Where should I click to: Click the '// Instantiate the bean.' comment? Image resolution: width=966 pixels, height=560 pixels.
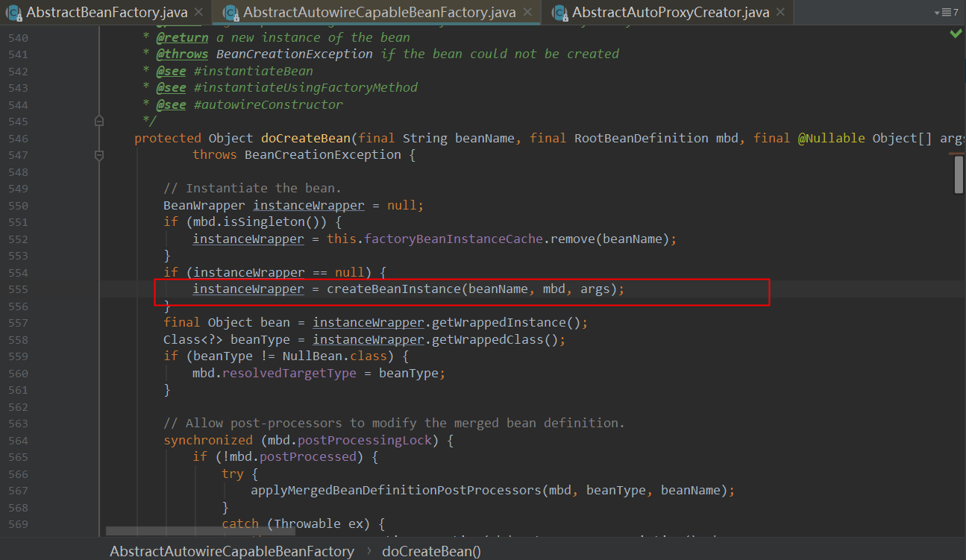pyautogui.click(x=252, y=189)
